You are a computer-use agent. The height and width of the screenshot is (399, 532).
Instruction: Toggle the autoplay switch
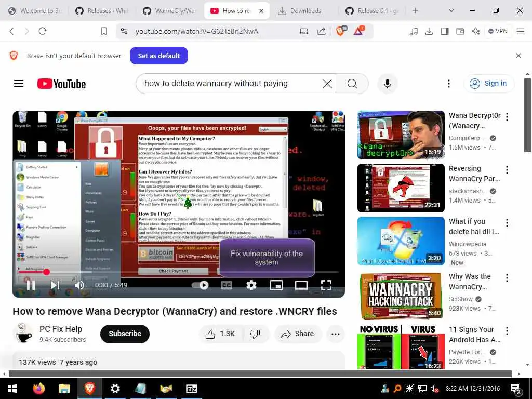coord(201,285)
